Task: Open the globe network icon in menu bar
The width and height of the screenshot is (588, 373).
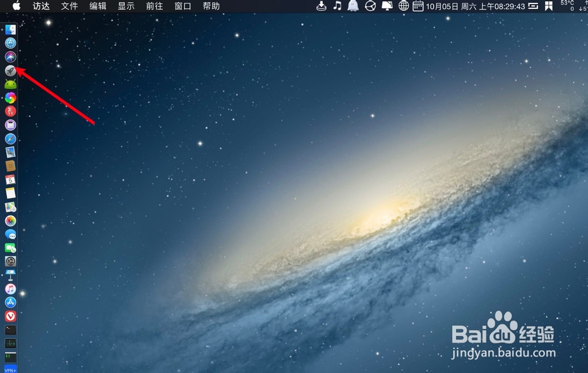Action: 403,6
